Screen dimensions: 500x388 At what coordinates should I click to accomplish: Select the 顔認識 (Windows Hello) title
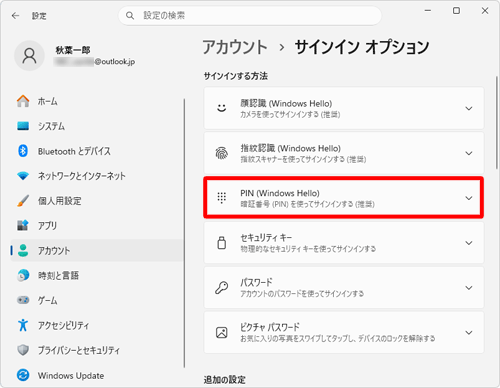(x=286, y=103)
